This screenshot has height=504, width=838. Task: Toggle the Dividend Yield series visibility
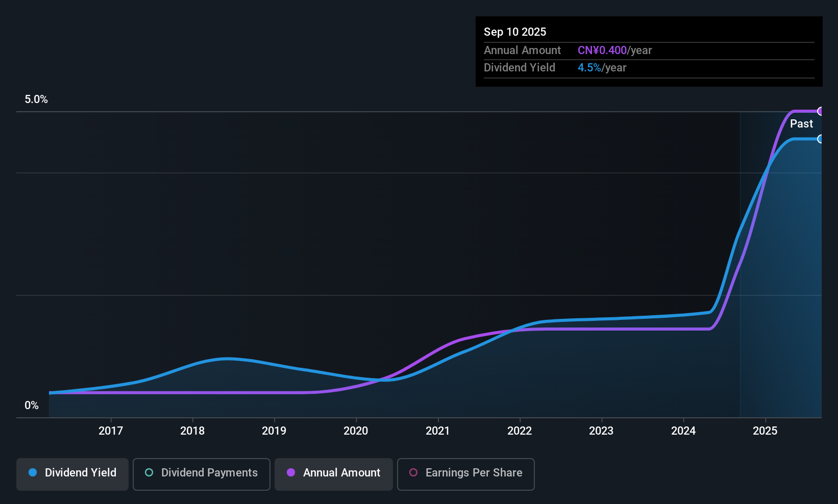[x=72, y=473]
